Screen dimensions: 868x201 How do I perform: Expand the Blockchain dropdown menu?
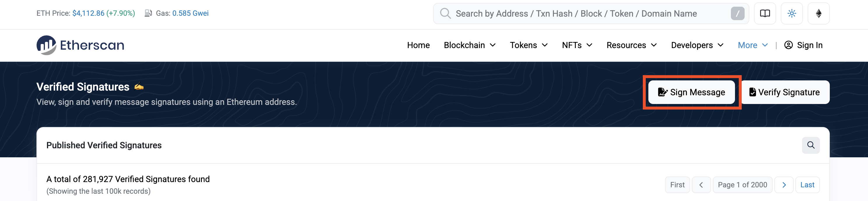[469, 45]
